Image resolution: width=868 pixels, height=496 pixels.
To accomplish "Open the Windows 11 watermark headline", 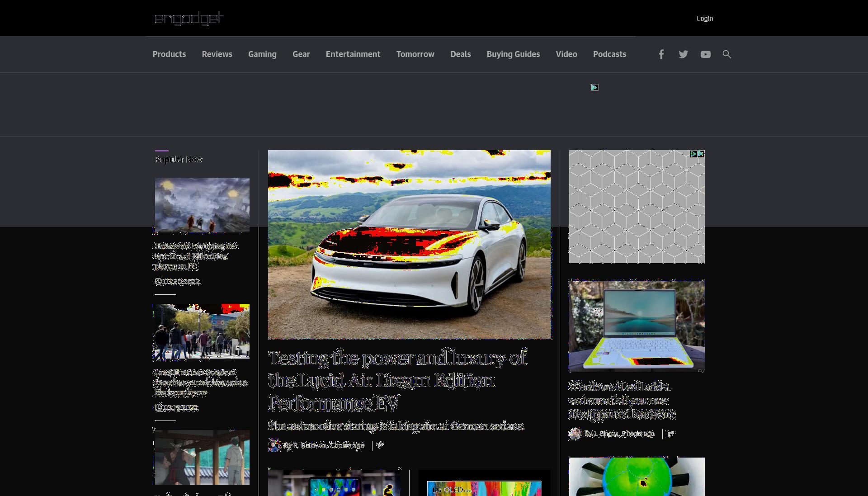I will click(622, 400).
